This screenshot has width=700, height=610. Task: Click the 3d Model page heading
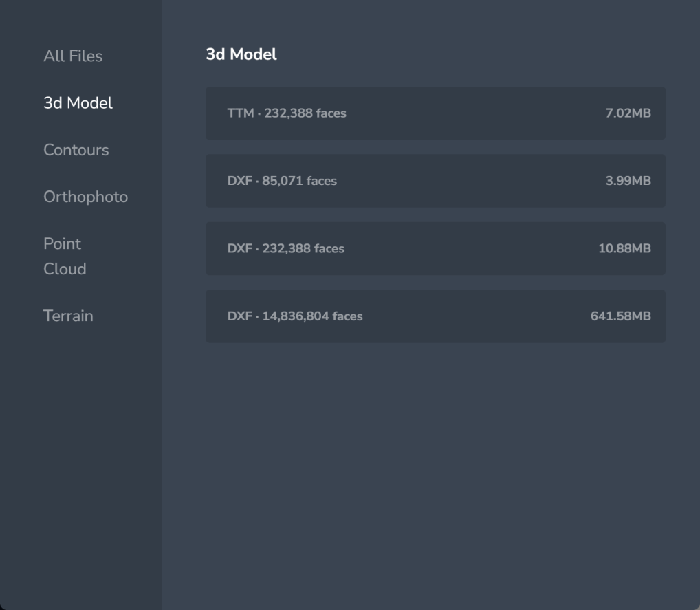240,54
